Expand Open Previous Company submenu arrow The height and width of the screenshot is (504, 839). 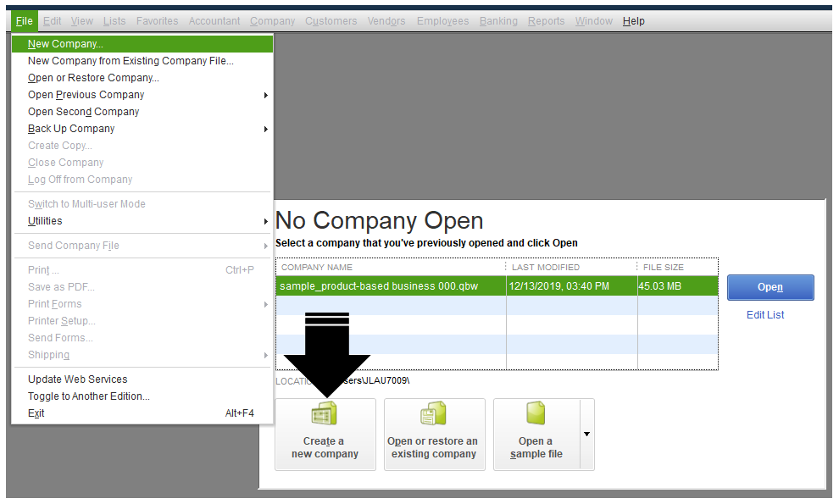tap(266, 95)
